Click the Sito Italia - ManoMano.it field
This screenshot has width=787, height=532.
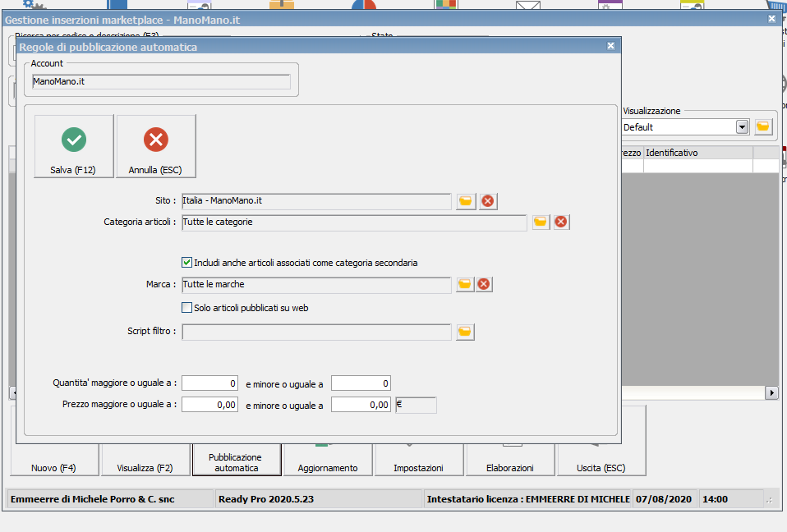pyautogui.click(x=316, y=201)
